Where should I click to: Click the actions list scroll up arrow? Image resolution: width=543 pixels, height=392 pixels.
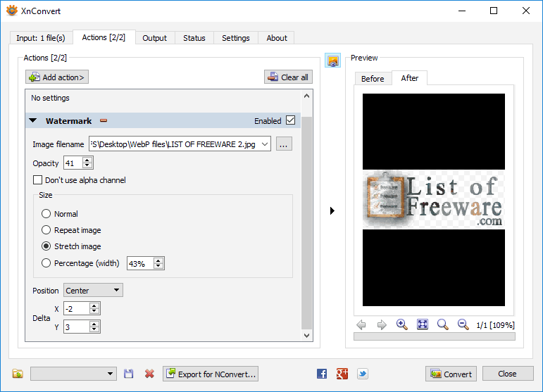[x=307, y=96]
